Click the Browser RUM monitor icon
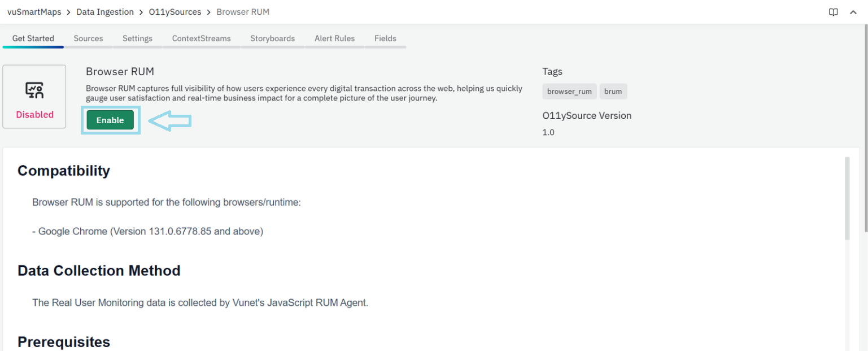The image size is (868, 351). tap(34, 90)
